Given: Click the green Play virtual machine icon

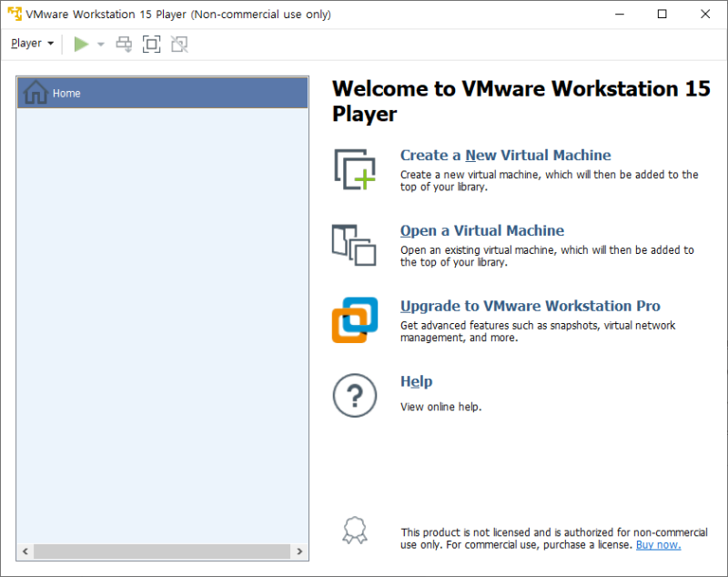Looking at the screenshot, I should 80,43.
